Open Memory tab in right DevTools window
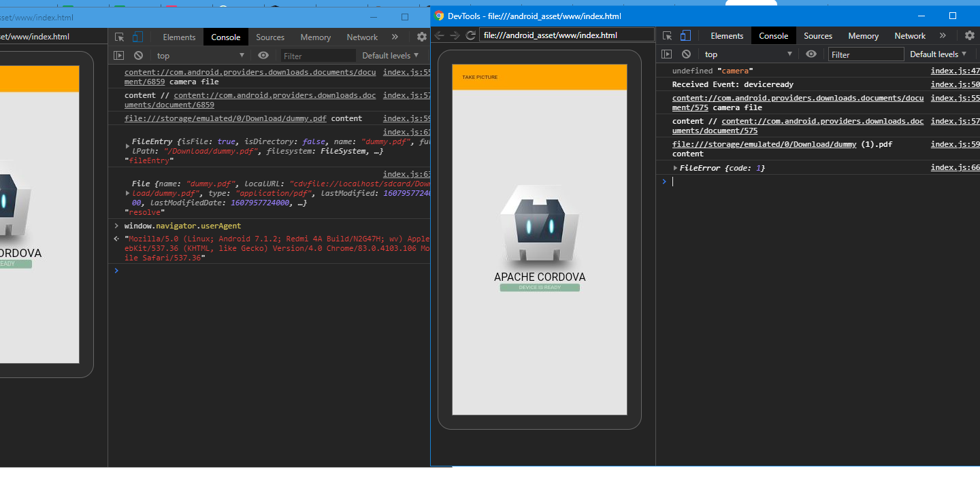Viewport: 980px width, 478px height. click(863, 36)
